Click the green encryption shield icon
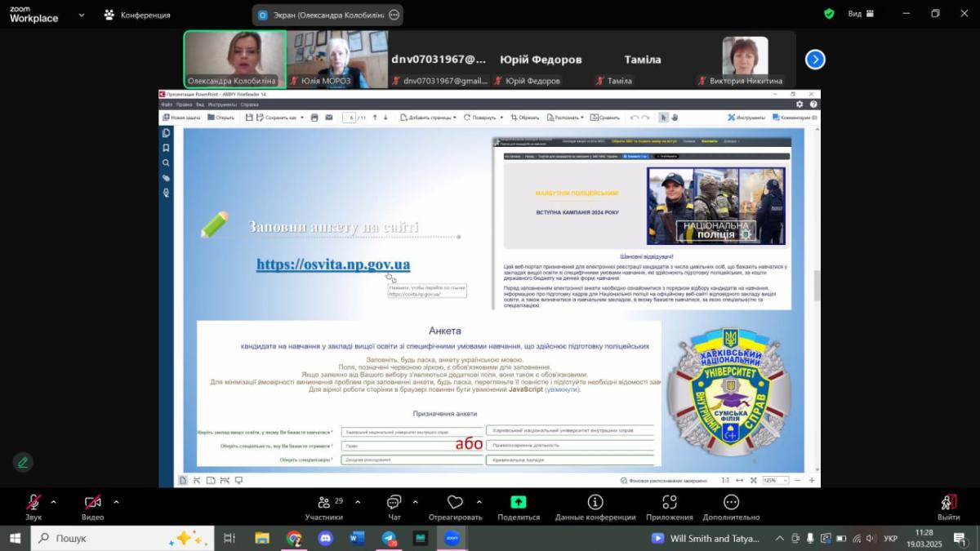 [x=829, y=14]
